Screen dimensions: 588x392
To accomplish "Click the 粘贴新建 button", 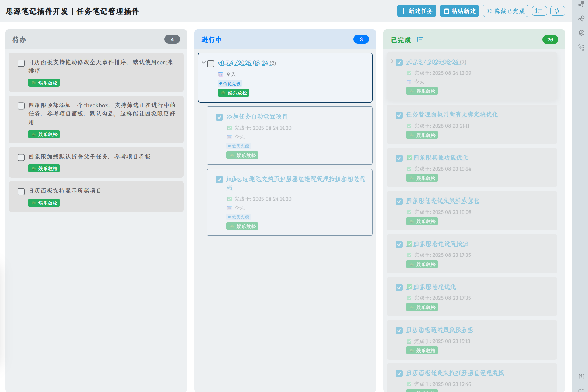I will click(459, 11).
